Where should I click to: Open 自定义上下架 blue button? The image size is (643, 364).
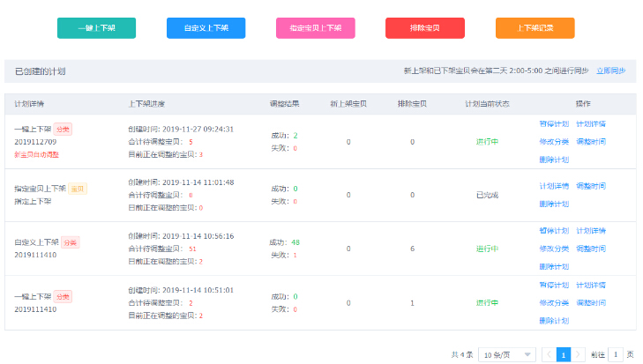point(206,28)
